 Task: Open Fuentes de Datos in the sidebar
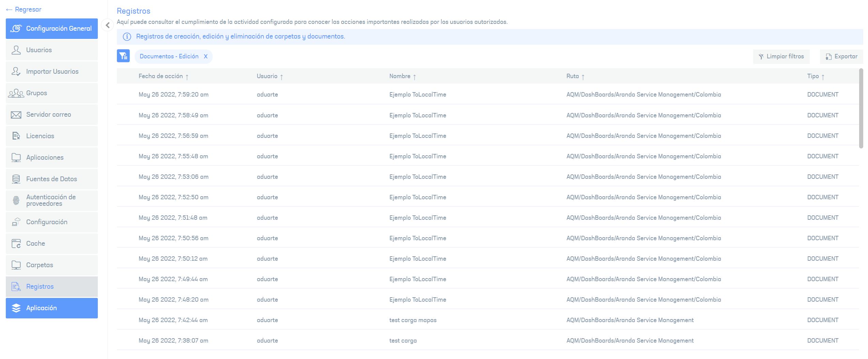[x=52, y=179]
